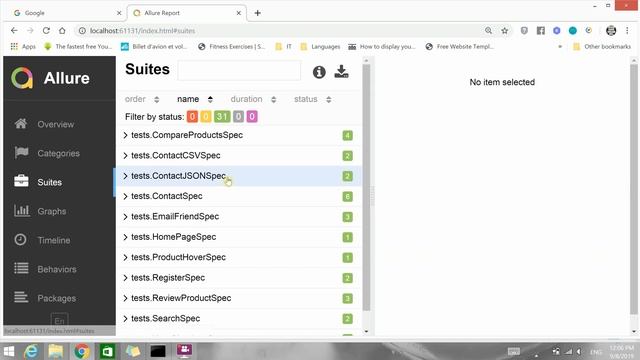Click the suites search field

239,71
